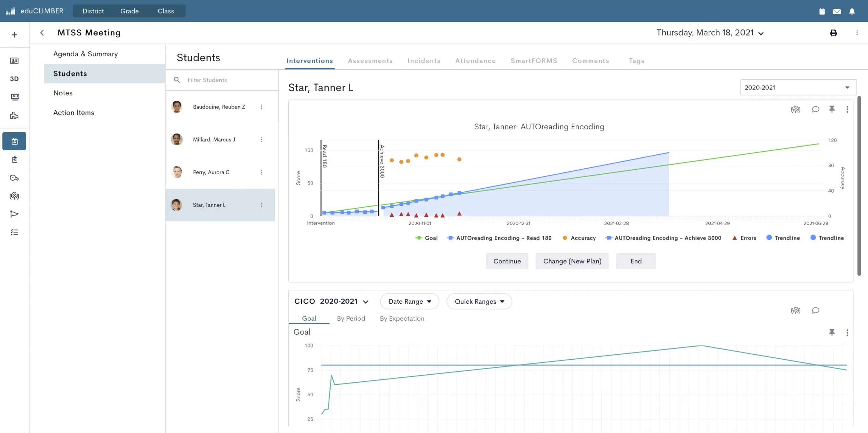868x433 pixels.
Task: Open the mail envelope icon in top bar
Action: [x=836, y=11]
